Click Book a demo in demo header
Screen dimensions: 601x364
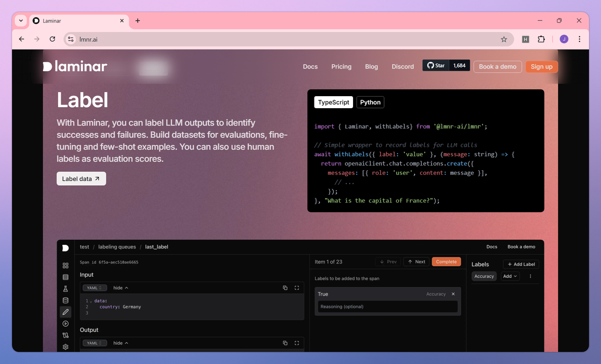click(521, 247)
